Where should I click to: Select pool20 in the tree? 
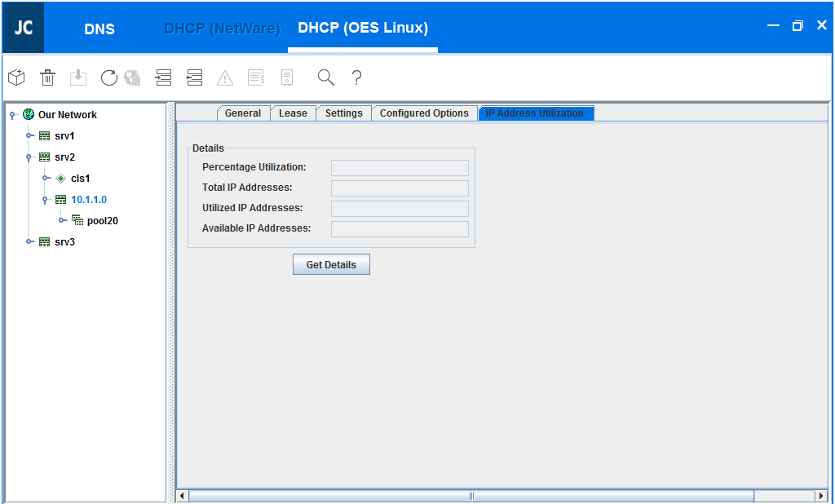pyautogui.click(x=102, y=221)
